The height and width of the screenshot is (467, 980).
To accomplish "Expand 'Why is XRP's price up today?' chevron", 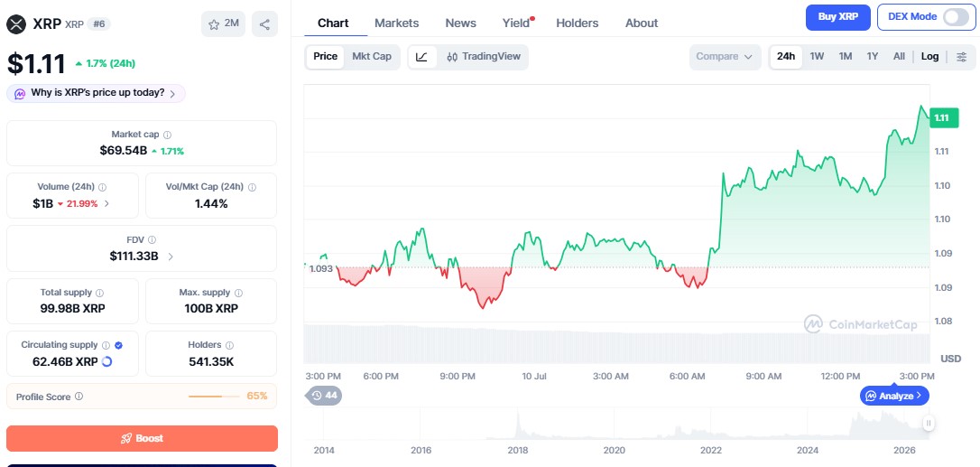I will point(173,94).
